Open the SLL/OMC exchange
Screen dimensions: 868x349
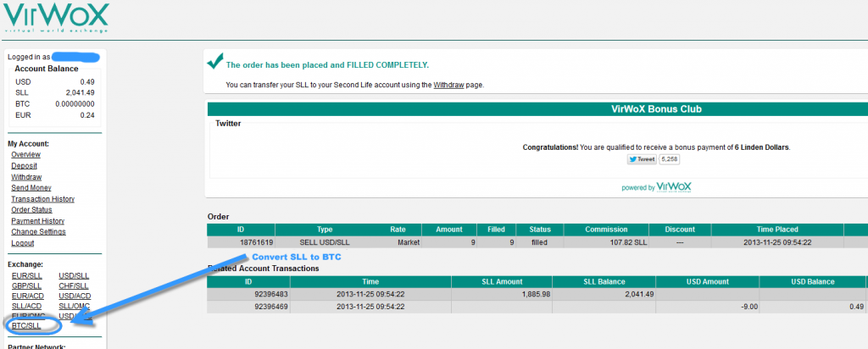(x=75, y=306)
